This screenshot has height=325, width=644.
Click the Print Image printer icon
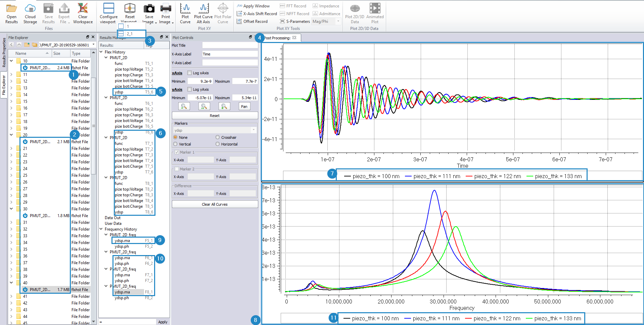coord(166,8)
